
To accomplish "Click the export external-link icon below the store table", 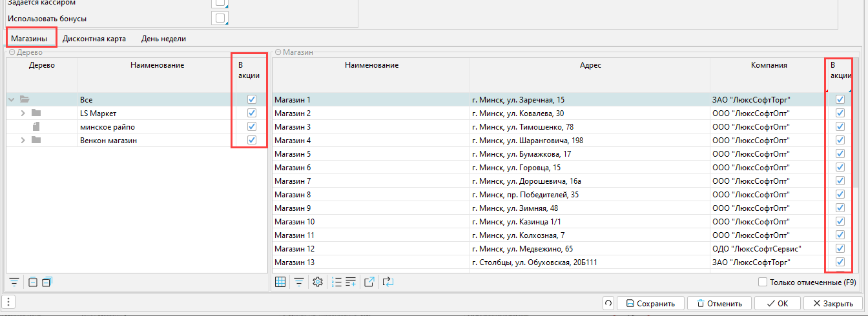I will (x=369, y=282).
